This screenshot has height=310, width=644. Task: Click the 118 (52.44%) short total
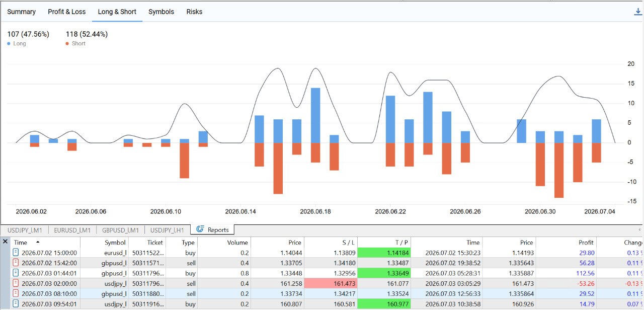pos(87,34)
